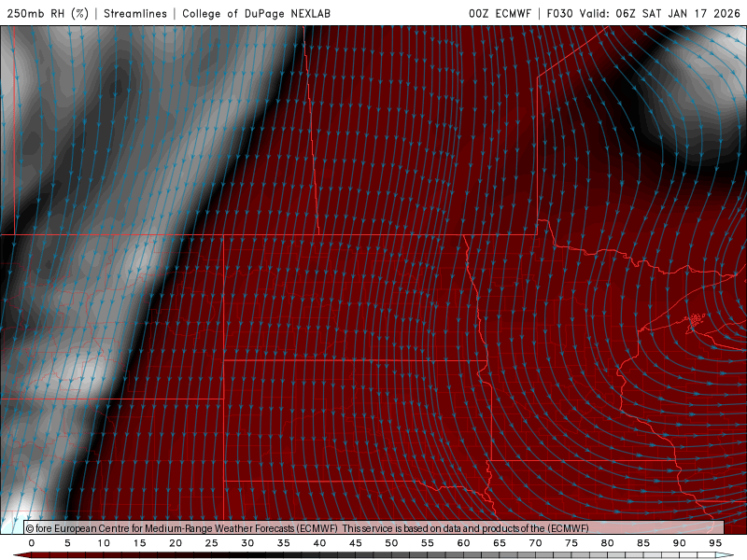This screenshot has height=560, width=747.
Task: Click the ECMWF copyright notice banner
Action: (374, 528)
